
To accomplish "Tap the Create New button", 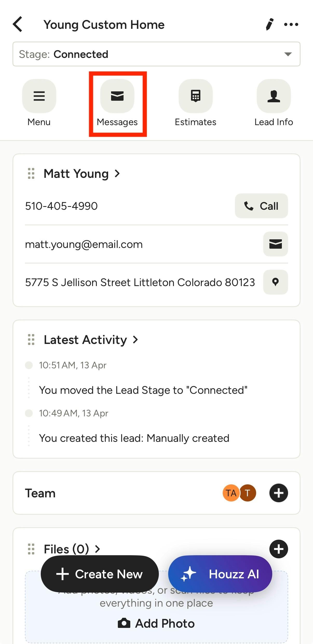I will 100,574.
